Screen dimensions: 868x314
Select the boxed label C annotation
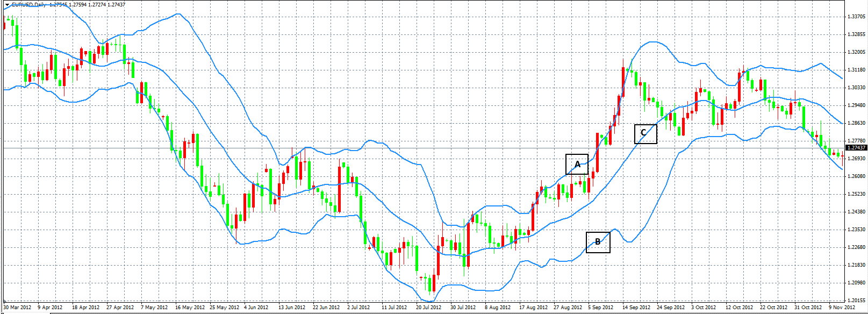645,133
